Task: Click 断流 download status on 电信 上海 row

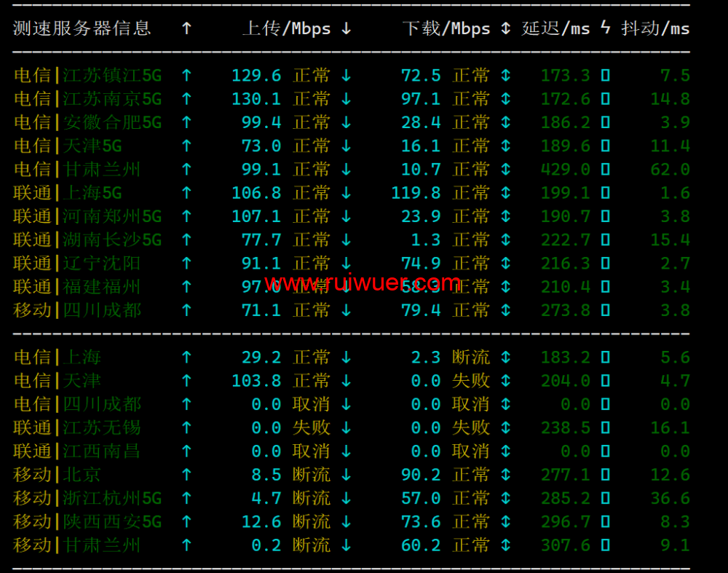Action: [471, 357]
